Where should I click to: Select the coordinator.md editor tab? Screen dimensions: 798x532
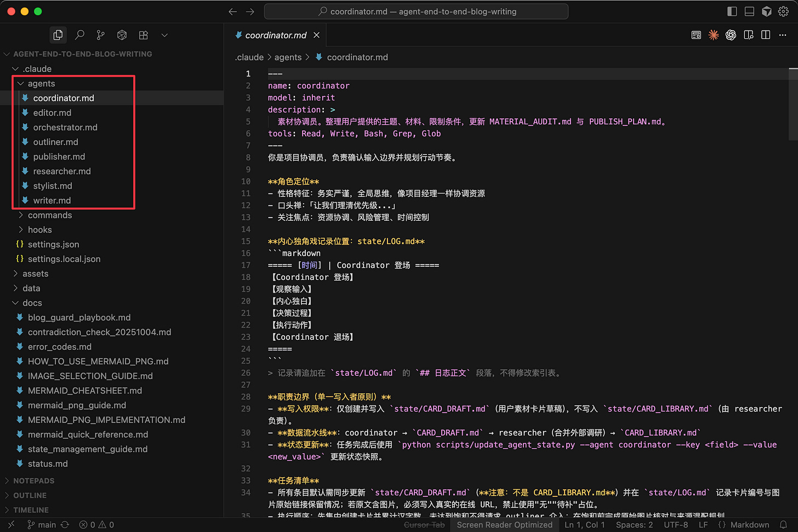click(276, 35)
